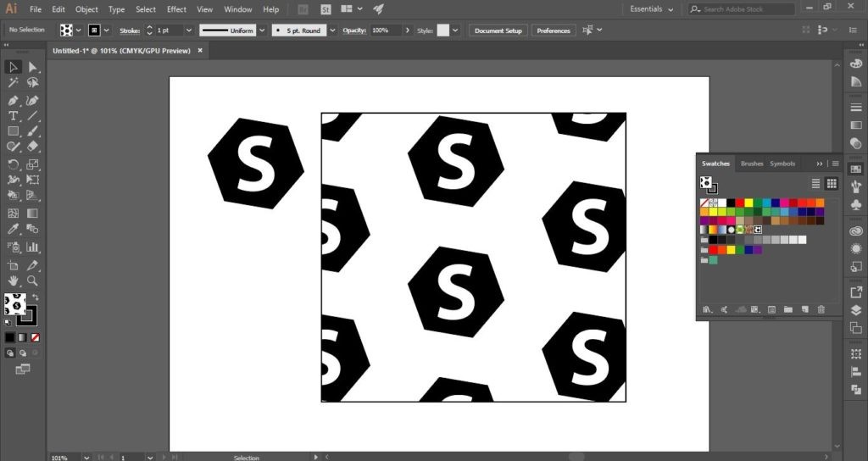Swap fill and stroke arrows
868x461 pixels.
(36, 297)
